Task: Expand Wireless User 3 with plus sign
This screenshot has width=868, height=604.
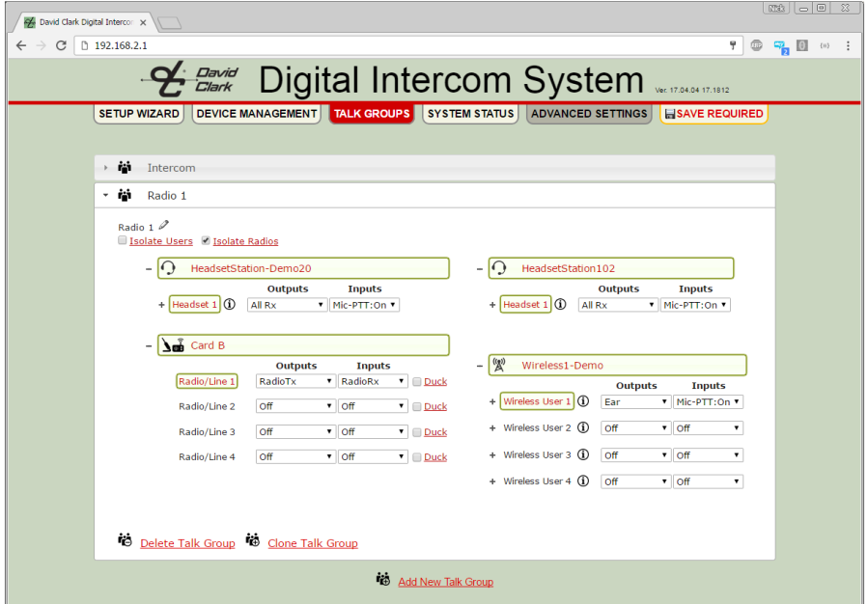Action: click(492, 455)
